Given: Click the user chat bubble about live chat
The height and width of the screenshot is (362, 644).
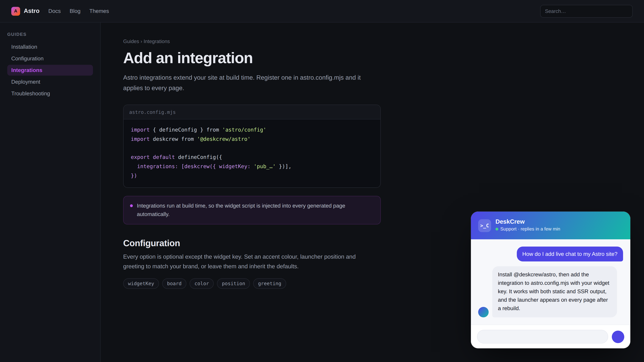Looking at the screenshot, I should [x=570, y=254].
